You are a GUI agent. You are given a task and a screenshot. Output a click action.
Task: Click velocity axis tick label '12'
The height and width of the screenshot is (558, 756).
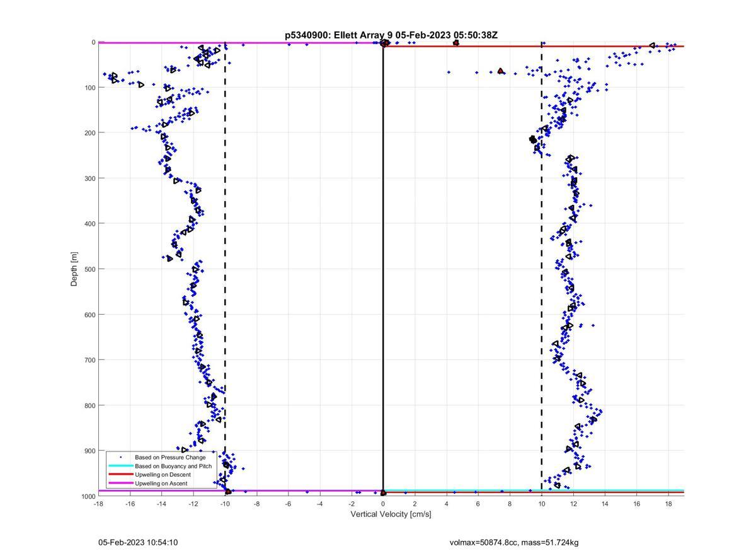coord(573,504)
